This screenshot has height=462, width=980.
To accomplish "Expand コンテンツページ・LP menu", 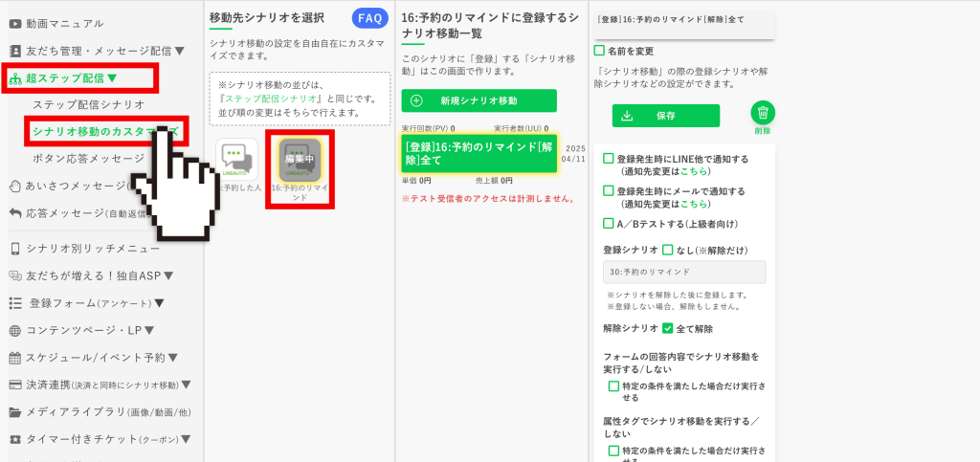I will (x=82, y=330).
